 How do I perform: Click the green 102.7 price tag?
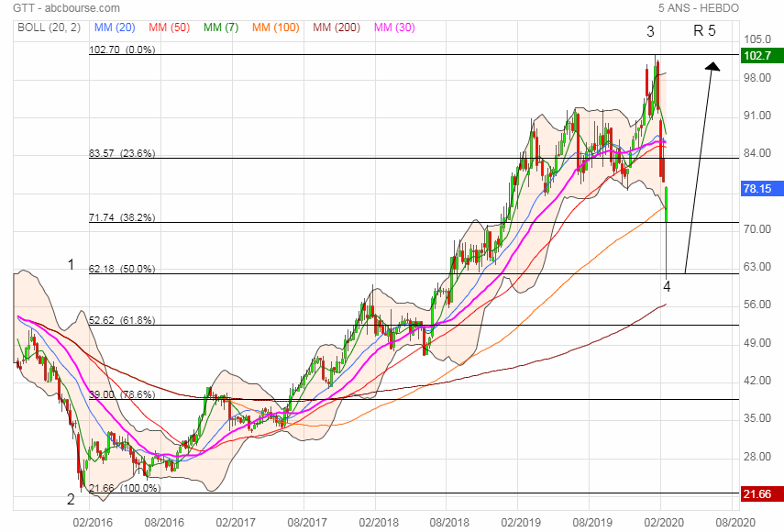coord(761,56)
